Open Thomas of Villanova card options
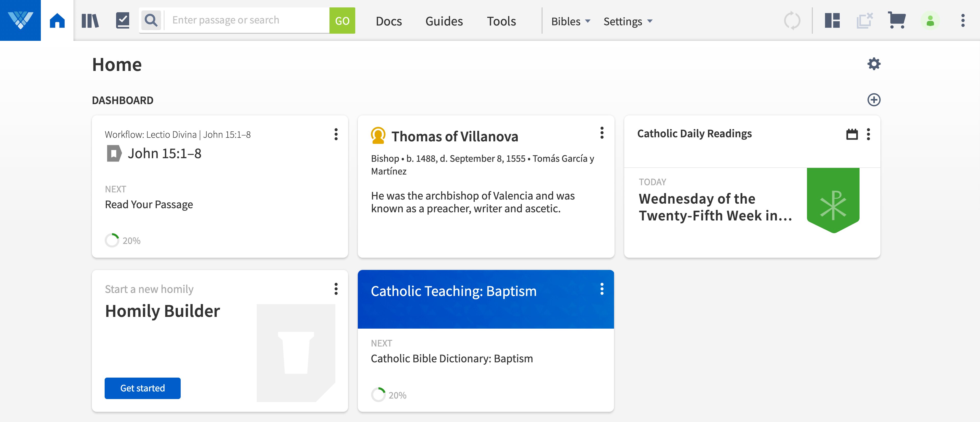Viewport: 980px width, 422px height. (x=602, y=133)
